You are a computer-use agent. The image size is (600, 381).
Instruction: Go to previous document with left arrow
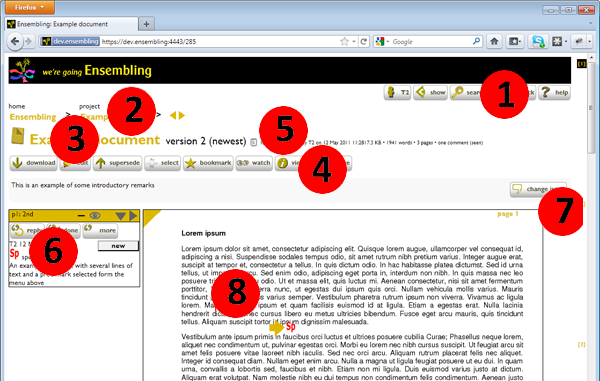(173, 115)
